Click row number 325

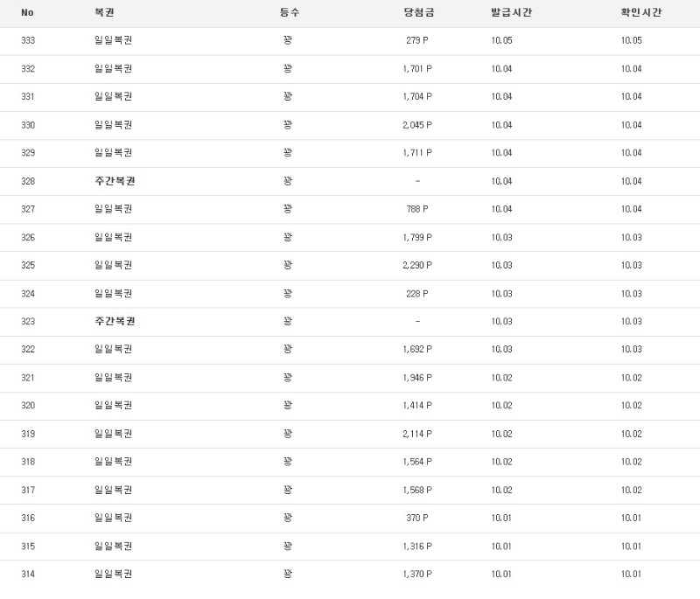click(x=28, y=265)
